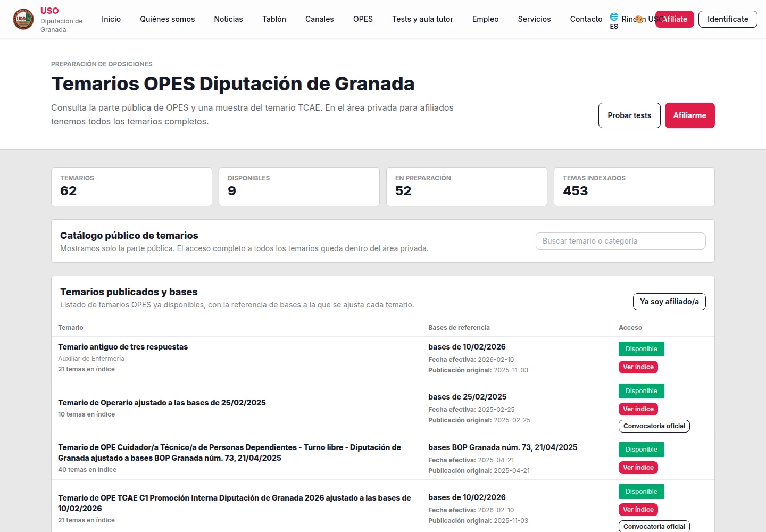Screen dimensions: 766x532
Task: Select 'Temario de Operario ajustado' title
Action: [162, 403]
